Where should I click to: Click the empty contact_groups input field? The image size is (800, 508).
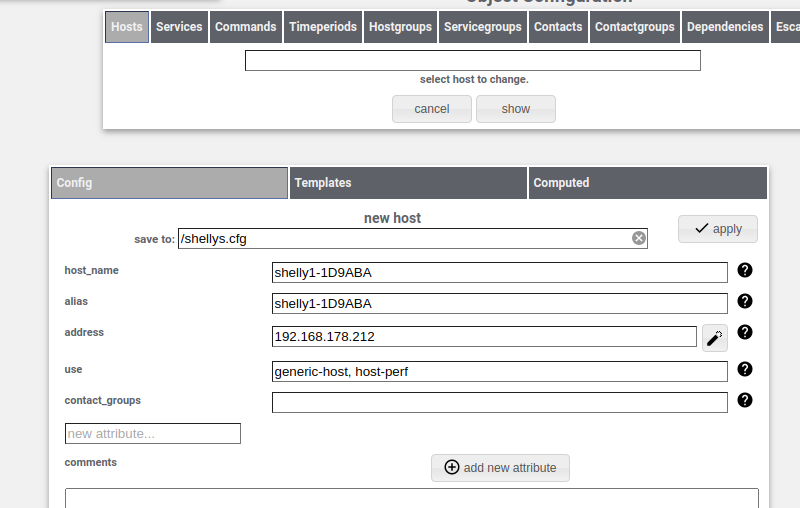pos(499,402)
